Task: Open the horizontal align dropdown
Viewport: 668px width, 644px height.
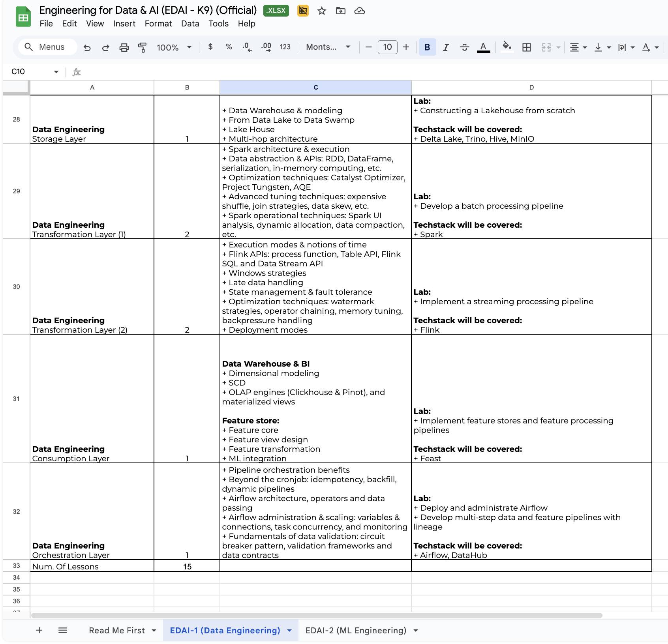Action: (x=578, y=47)
